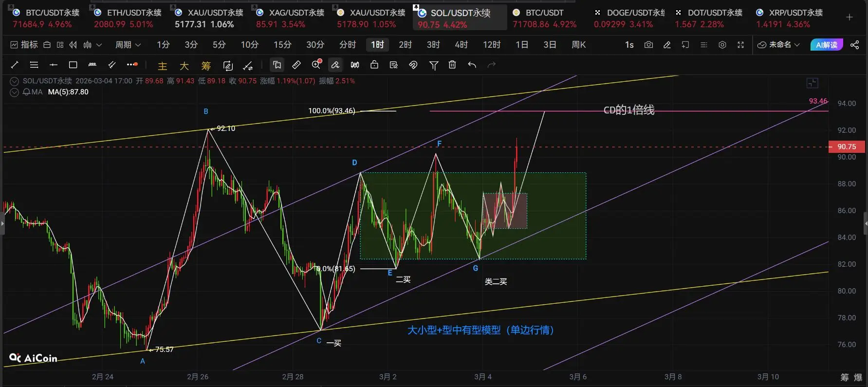Collapse the SOL/USDT price info row
This screenshot has width=868, height=387.
pos(15,81)
